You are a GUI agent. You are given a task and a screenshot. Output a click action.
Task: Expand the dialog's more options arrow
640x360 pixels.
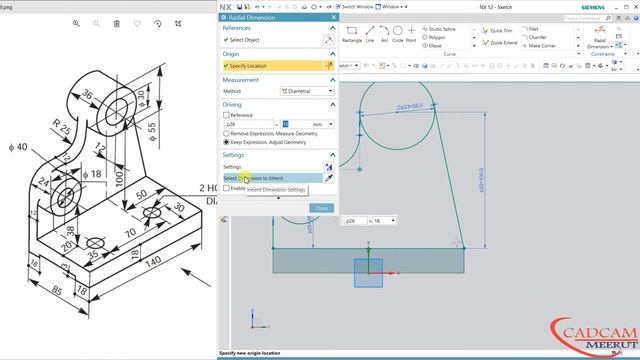[278, 198]
